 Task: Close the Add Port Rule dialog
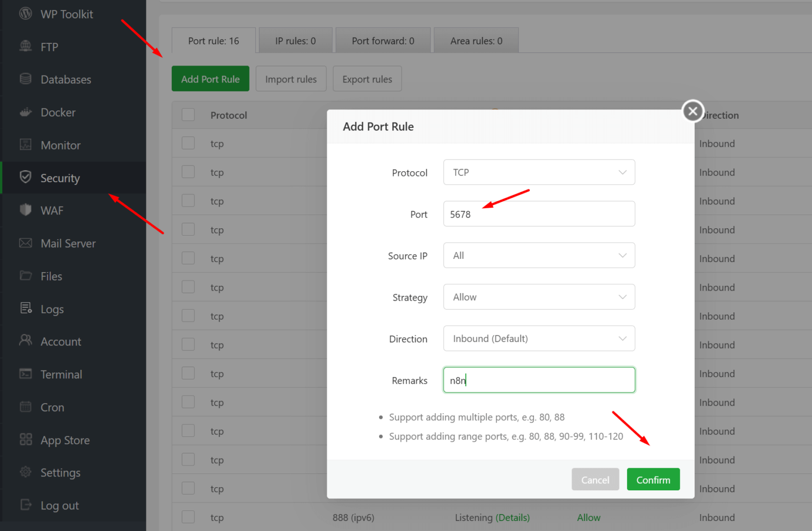[x=693, y=111]
